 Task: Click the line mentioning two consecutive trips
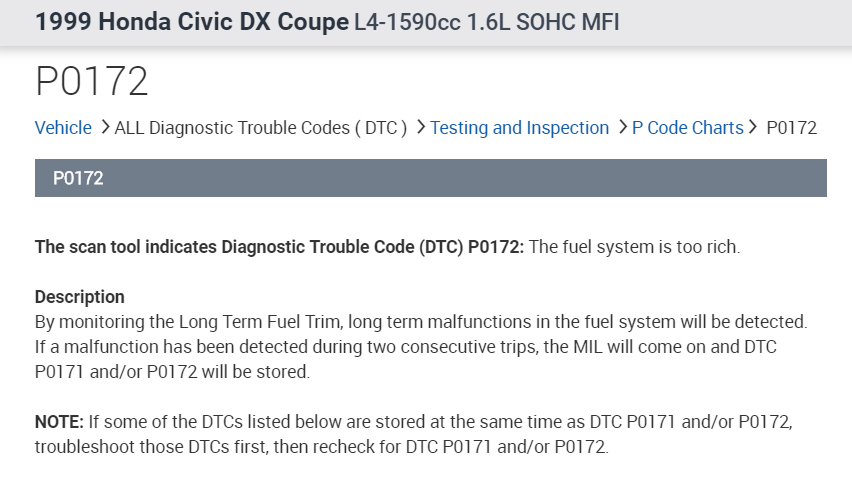pyautogui.click(x=405, y=347)
